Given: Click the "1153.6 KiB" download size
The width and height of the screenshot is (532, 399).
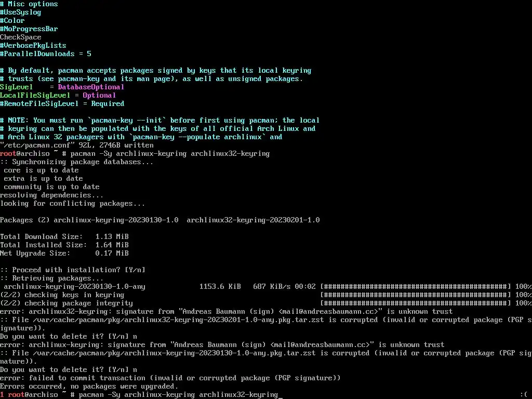Looking at the screenshot, I should pyautogui.click(x=220, y=287).
